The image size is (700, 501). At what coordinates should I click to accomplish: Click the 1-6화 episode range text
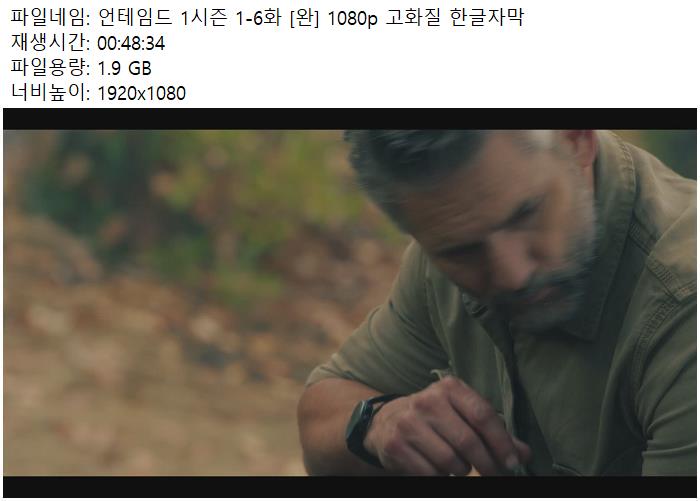point(258,18)
